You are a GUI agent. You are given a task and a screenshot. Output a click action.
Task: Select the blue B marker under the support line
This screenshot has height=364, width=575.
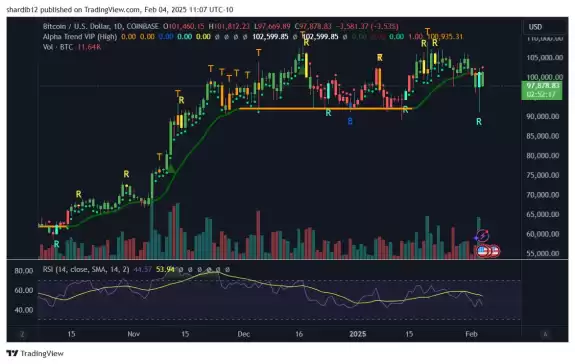350,121
